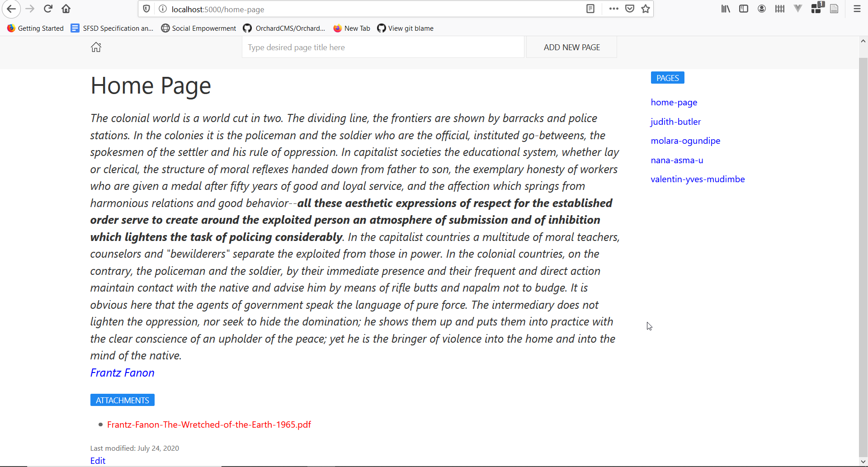Open extension icon with notification badge
This screenshot has width=868, height=467.
click(x=817, y=8)
